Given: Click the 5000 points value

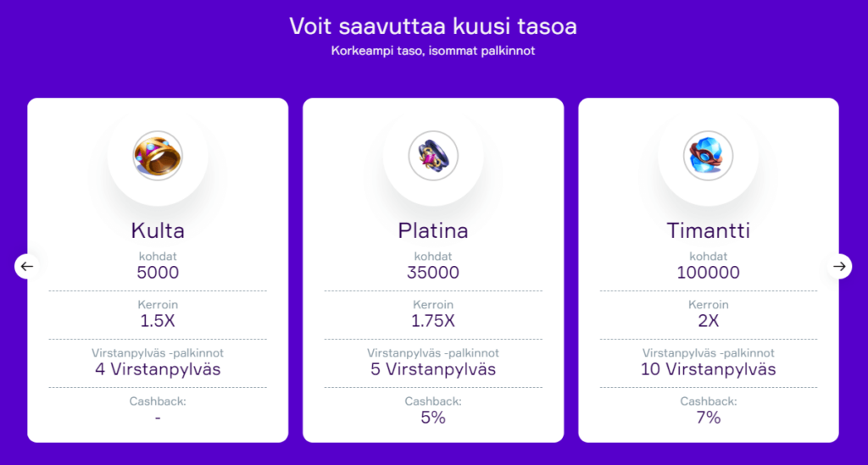Looking at the screenshot, I should [x=158, y=273].
